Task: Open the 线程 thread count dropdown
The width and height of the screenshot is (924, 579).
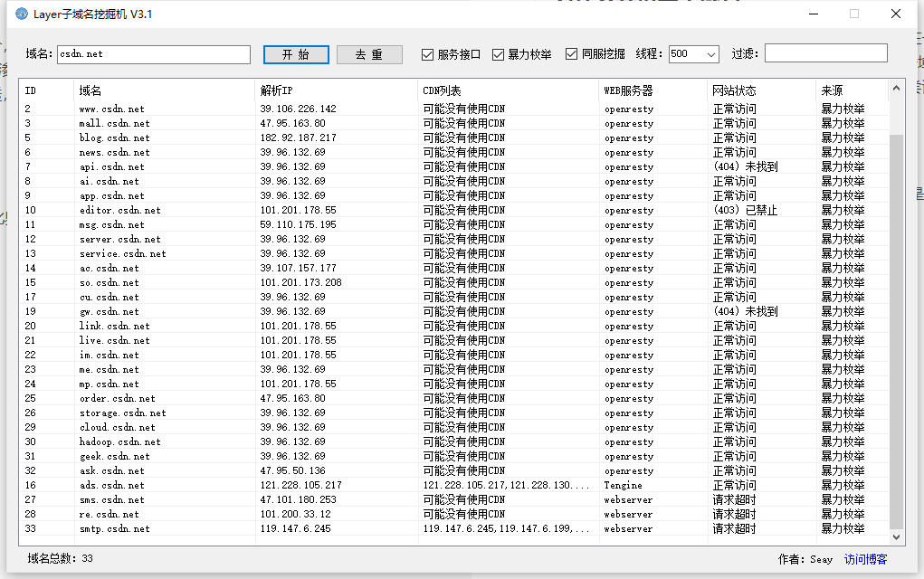Action: click(710, 55)
